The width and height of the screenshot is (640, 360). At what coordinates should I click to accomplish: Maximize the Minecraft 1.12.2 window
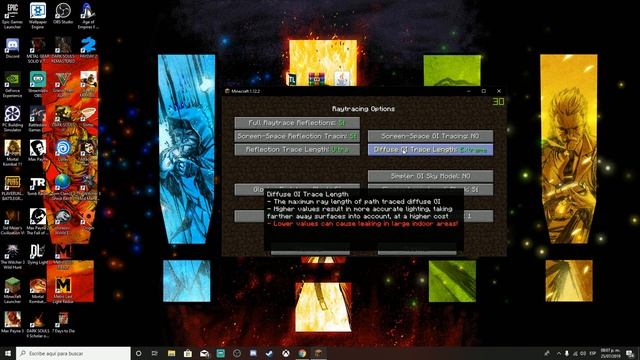[483, 91]
